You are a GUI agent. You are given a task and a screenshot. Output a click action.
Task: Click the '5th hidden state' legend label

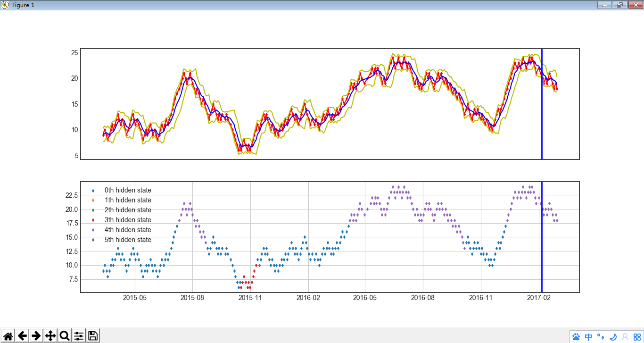[x=128, y=240]
